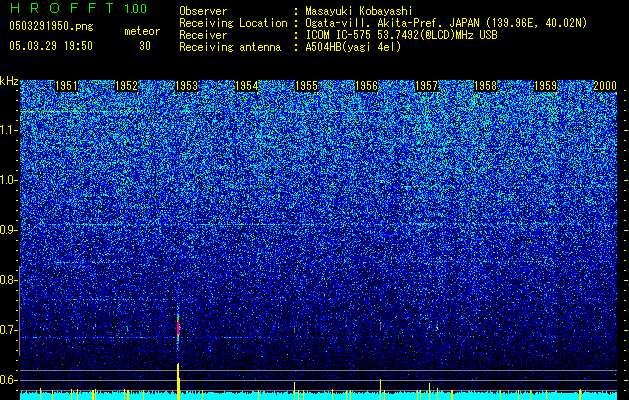The image size is (629, 400).
Task: Click the small red echo below 1956
Action: (x=380, y=326)
